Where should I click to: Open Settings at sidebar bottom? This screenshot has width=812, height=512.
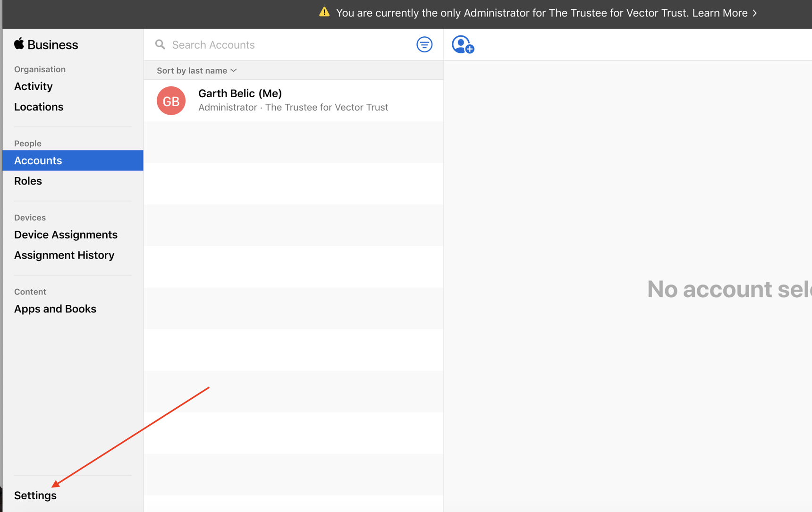point(35,495)
